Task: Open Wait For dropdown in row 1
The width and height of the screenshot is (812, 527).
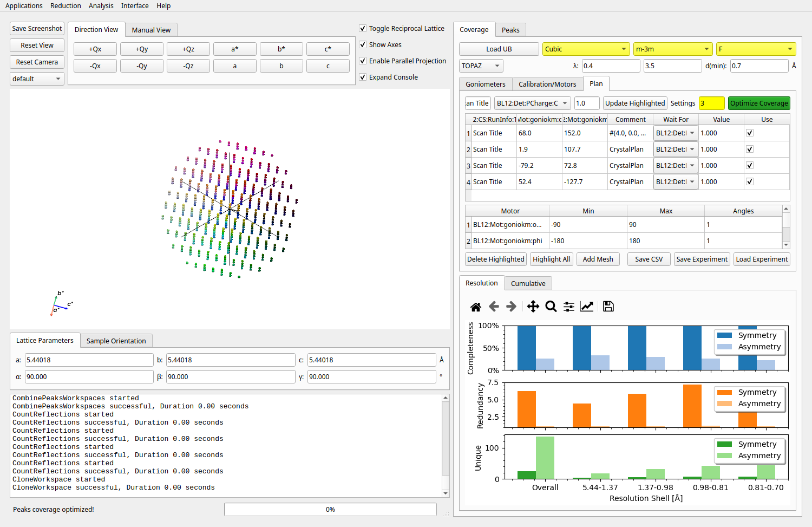Action: click(675, 133)
